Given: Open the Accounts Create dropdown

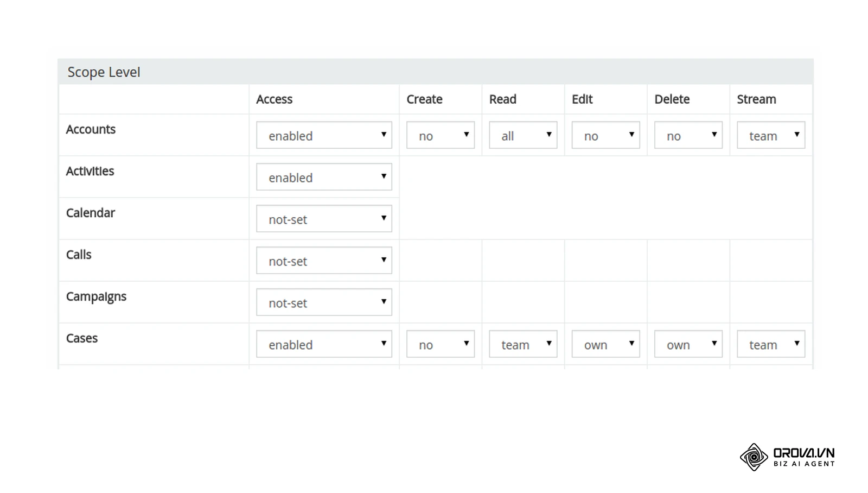Looking at the screenshot, I should coord(441,135).
